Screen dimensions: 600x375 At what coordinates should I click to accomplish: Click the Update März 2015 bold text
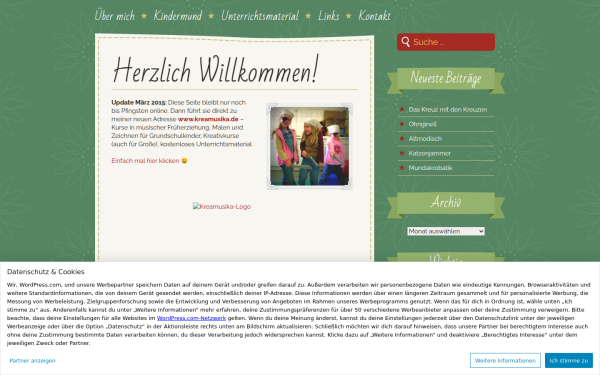[x=139, y=103]
